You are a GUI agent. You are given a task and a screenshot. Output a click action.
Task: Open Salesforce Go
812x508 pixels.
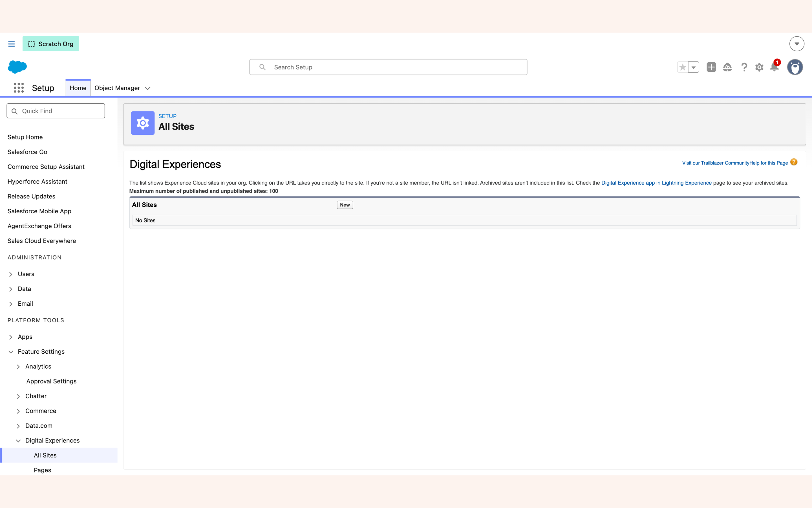(28, 152)
